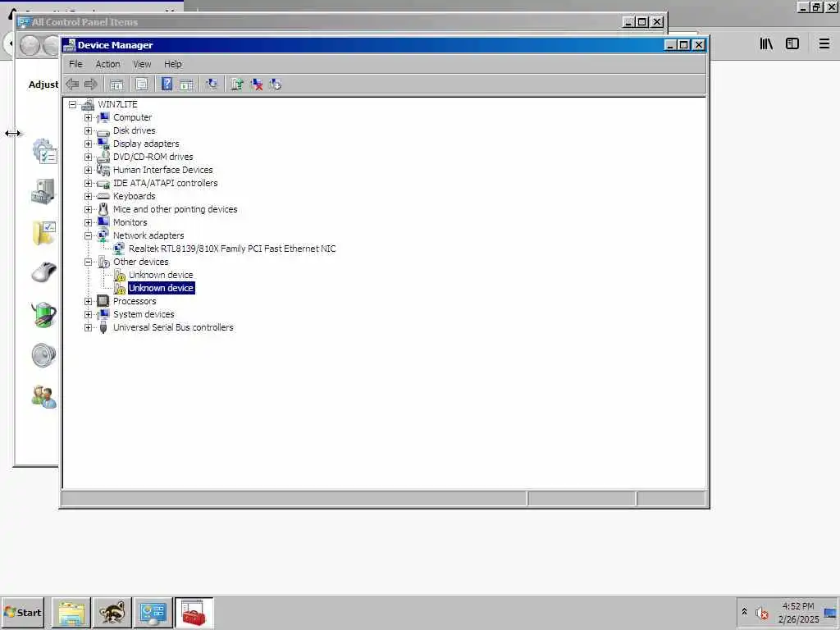Click the Disk drives icon
Screen dimensions: 840x630
pyautogui.click(x=103, y=131)
